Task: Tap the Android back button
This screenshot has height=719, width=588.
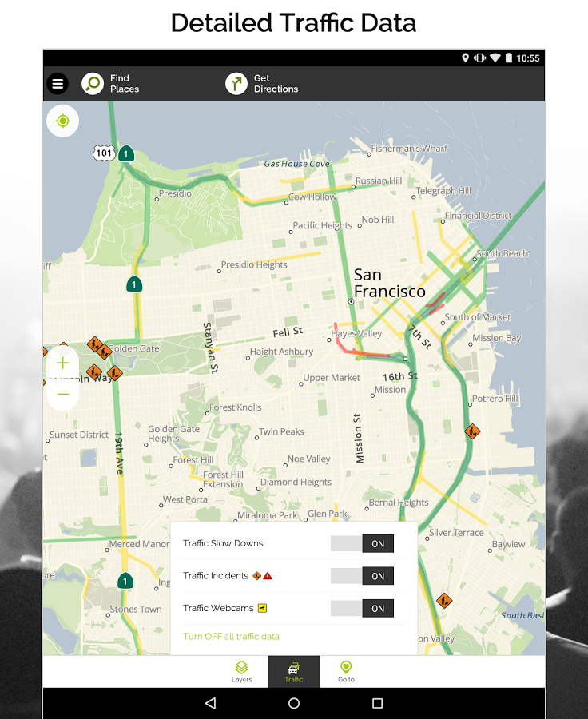Action: coord(211,703)
